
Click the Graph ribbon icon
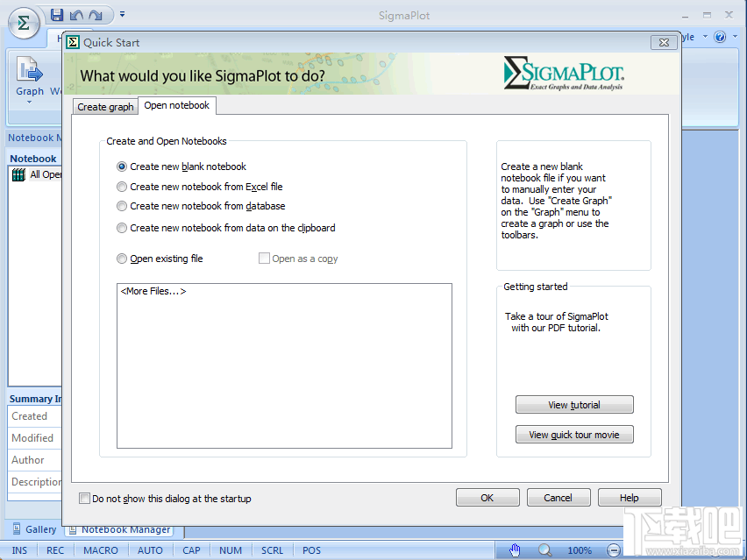pyautogui.click(x=30, y=69)
